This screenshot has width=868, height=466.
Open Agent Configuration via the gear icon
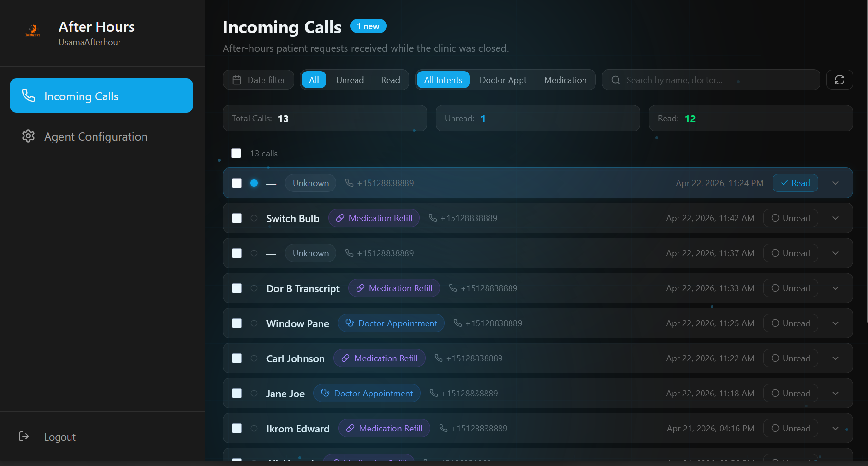(28, 136)
